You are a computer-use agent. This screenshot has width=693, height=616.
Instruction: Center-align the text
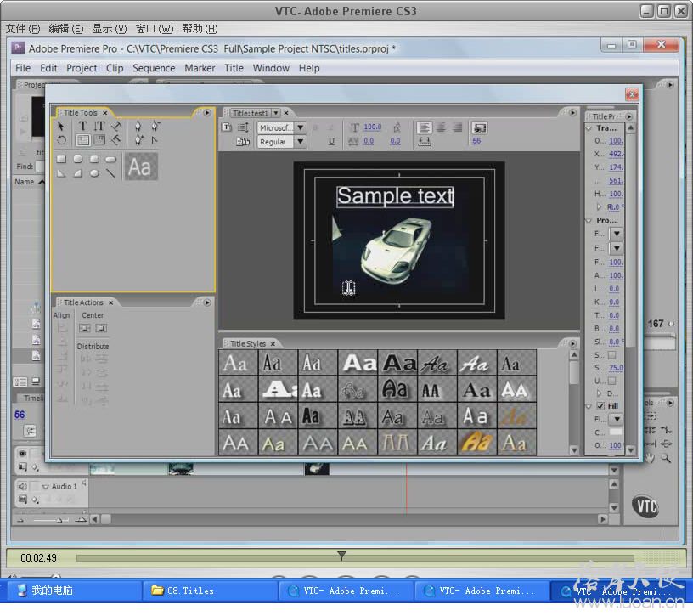pyautogui.click(x=441, y=127)
